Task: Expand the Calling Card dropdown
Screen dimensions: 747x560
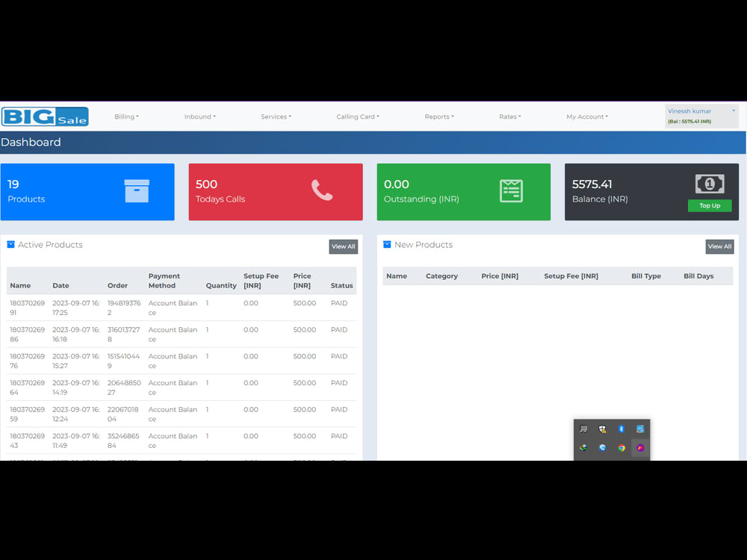Action: [x=358, y=116]
